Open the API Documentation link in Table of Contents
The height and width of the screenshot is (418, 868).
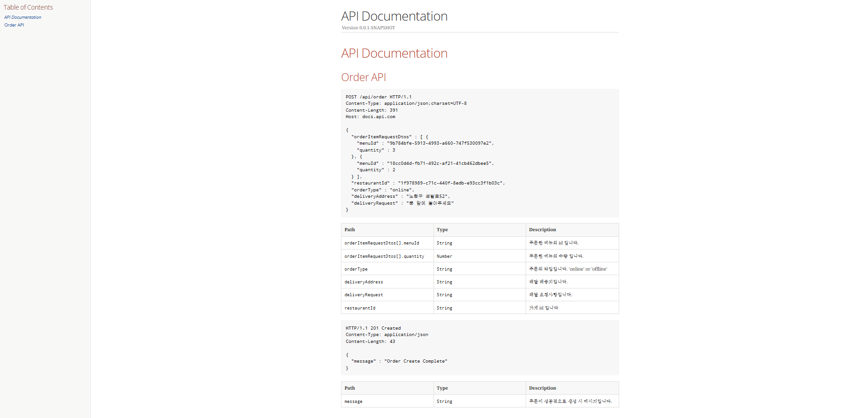[22, 17]
